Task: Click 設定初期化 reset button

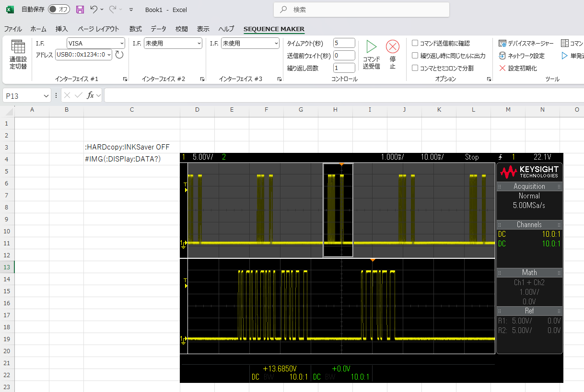Action: point(518,68)
